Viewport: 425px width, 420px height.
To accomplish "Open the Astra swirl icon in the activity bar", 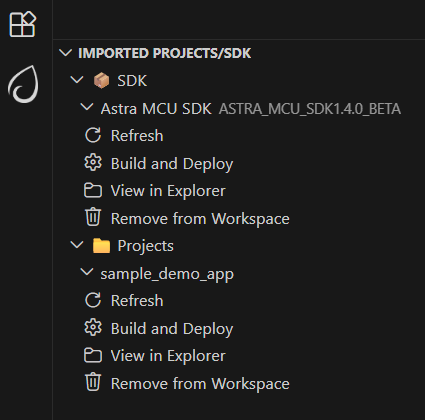I will coord(23,84).
